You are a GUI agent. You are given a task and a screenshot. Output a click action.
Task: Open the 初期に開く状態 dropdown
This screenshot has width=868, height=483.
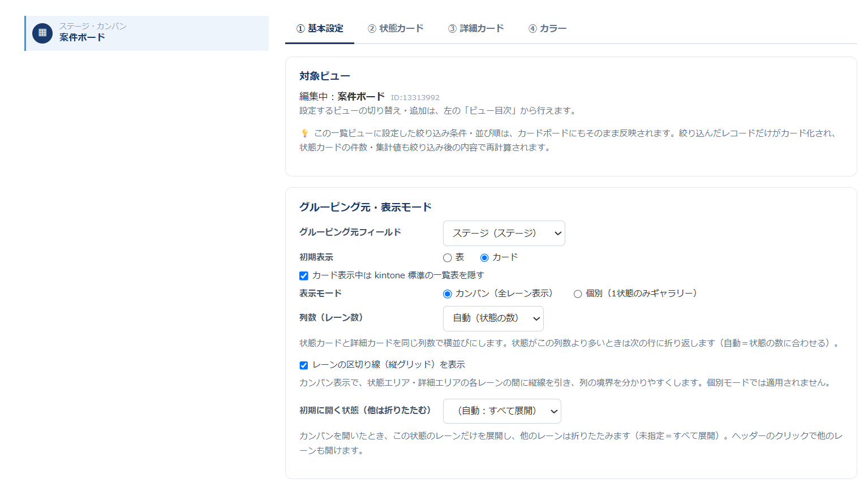pyautogui.click(x=502, y=411)
